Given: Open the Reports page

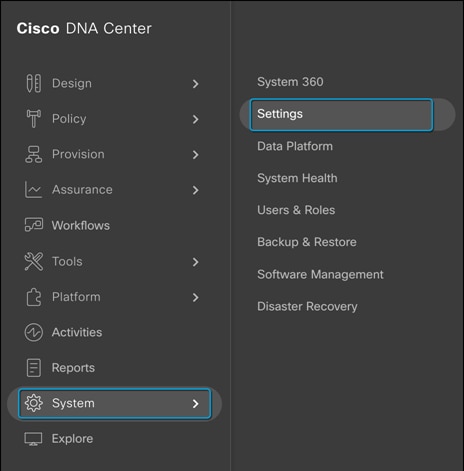Looking at the screenshot, I should click(73, 368).
